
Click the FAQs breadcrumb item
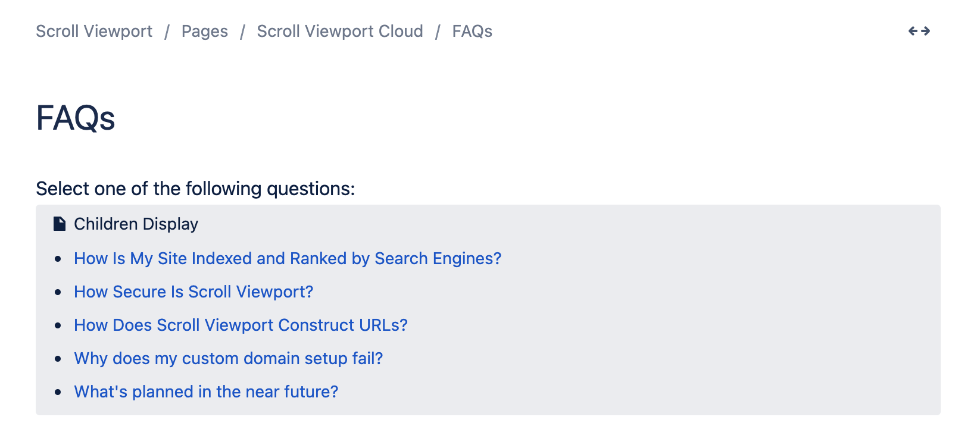pyautogui.click(x=472, y=31)
